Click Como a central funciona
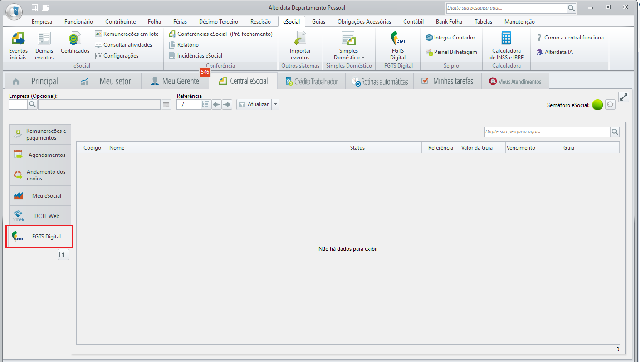The image size is (641, 364). pyautogui.click(x=570, y=38)
